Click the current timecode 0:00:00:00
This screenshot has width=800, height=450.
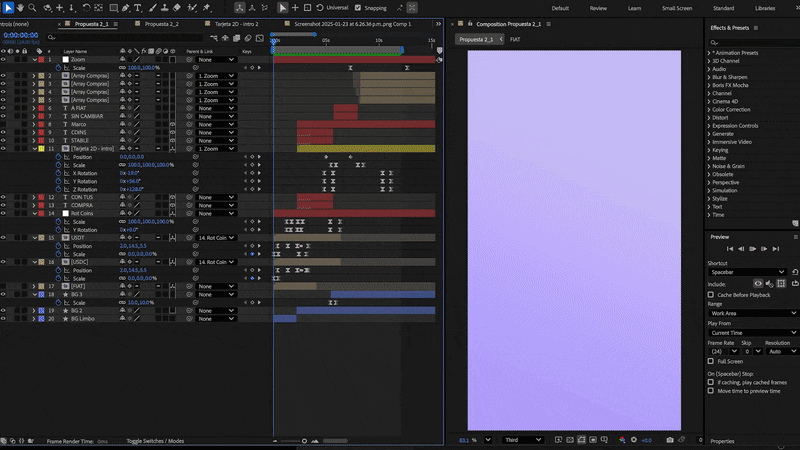20,35
